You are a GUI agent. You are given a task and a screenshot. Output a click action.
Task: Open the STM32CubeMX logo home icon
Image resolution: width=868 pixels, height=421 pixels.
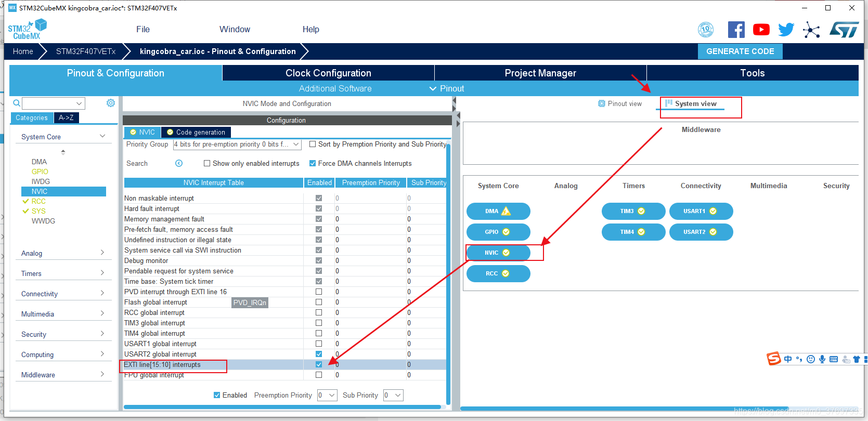[27, 30]
